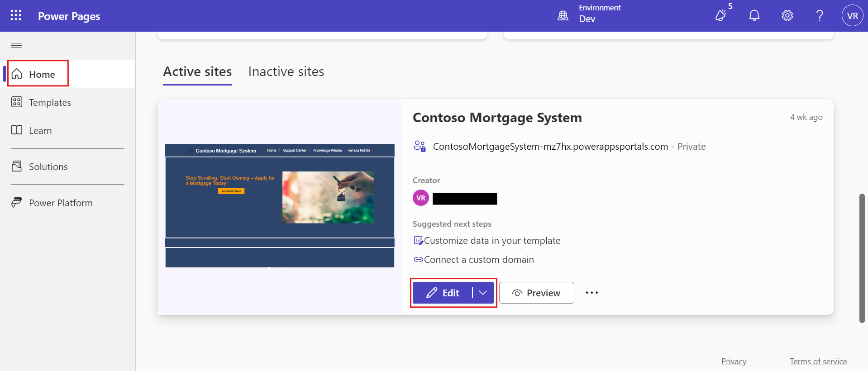Collapse the left navigation hamburger menu
This screenshot has height=371, width=868.
point(16,45)
